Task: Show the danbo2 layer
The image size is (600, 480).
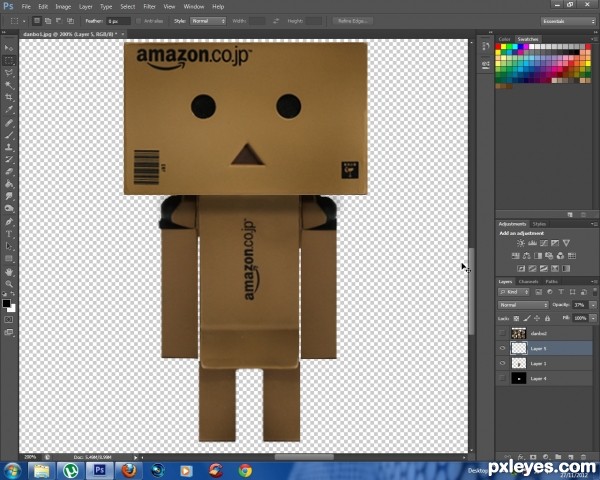Action: tap(502, 333)
